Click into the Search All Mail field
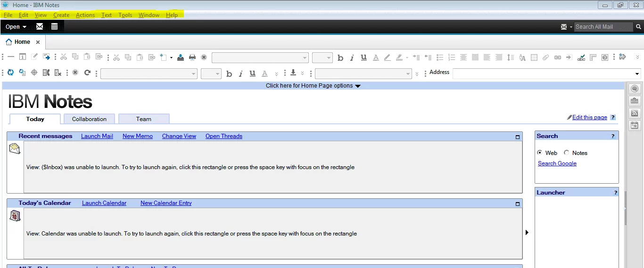The height and width of the screenshot is (268, 644). pos(603,27)
